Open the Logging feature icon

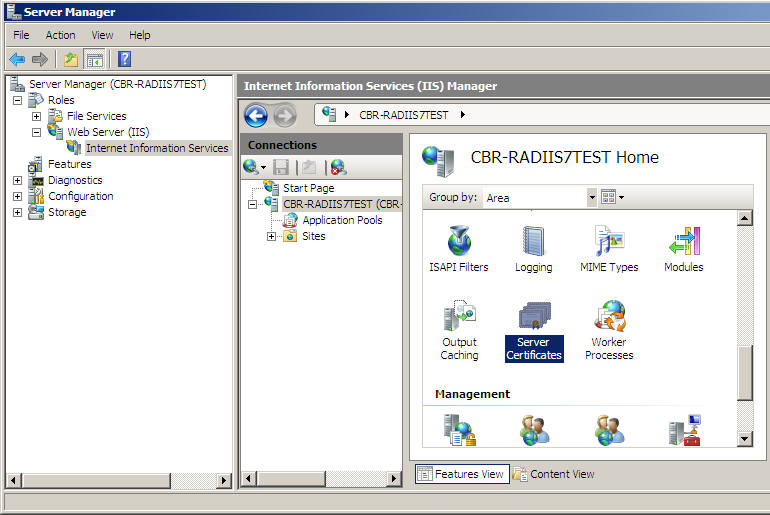533,248
